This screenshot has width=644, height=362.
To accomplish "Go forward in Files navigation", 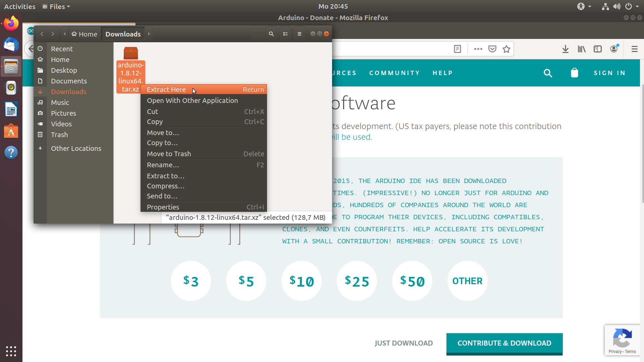I will point(53,34).
